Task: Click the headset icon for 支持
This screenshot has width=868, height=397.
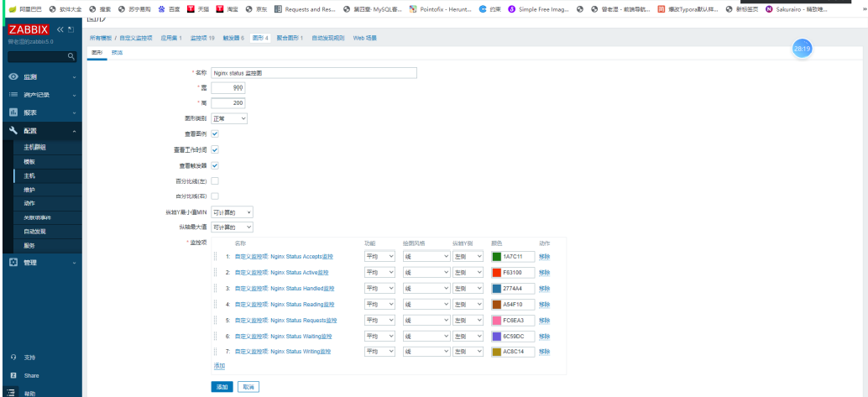Action: point(13,358)
